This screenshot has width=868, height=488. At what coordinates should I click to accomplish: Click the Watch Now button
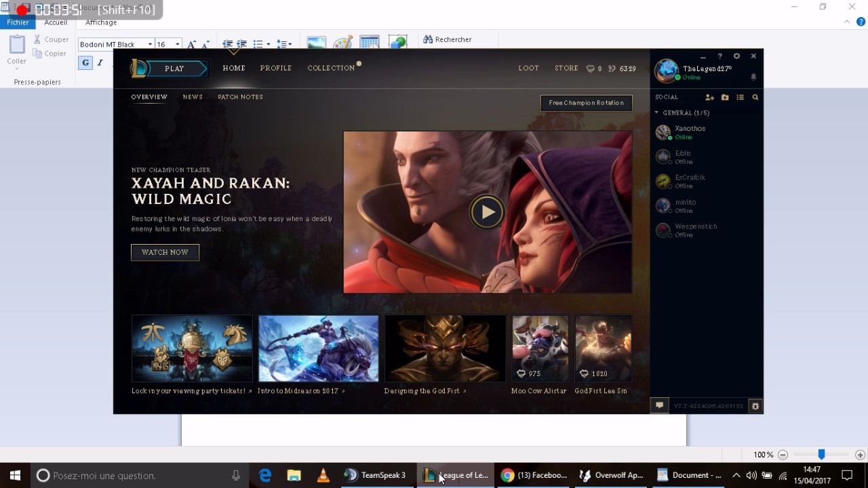pos(165,252)
